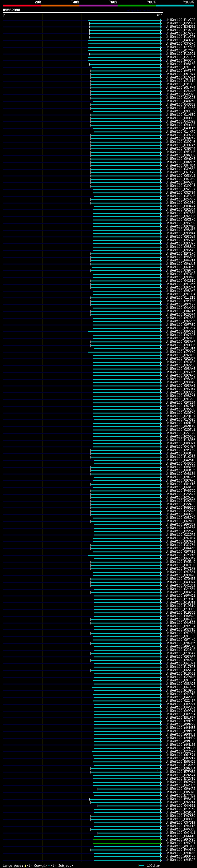Click the cyan ~100% identity legend segment

click(175, 6)
